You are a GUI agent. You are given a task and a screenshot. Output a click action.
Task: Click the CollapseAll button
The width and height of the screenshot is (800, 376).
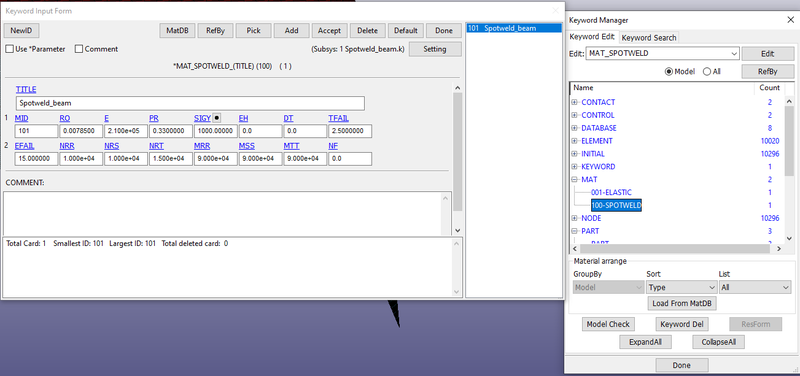(718, 342)
